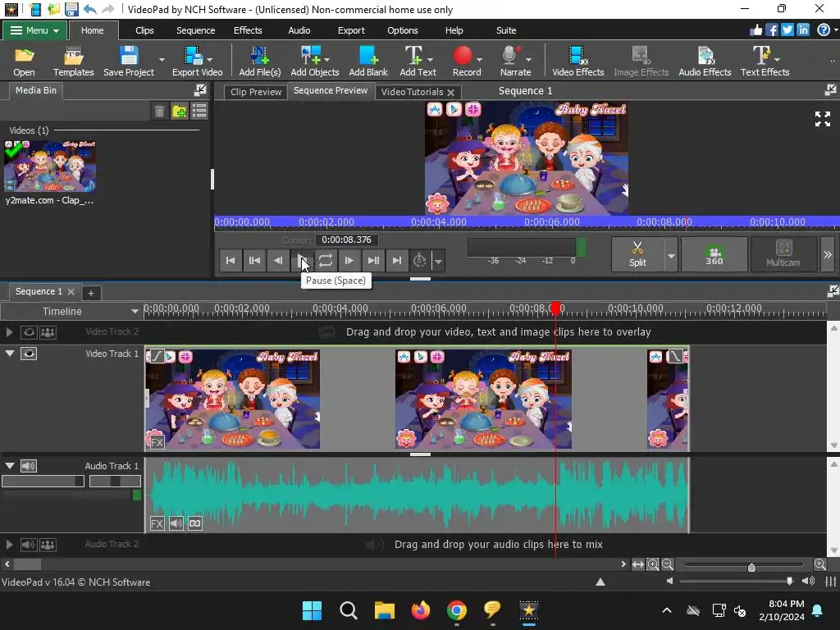
Task: Go to the start of the sequence
Action: (x=231, y=260)
